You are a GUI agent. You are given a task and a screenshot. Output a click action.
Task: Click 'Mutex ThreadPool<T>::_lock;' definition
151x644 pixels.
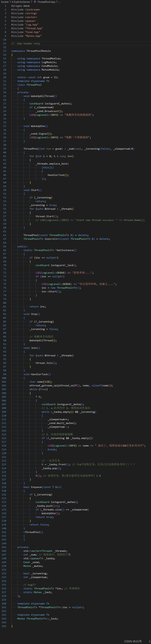tap(38, 618)
